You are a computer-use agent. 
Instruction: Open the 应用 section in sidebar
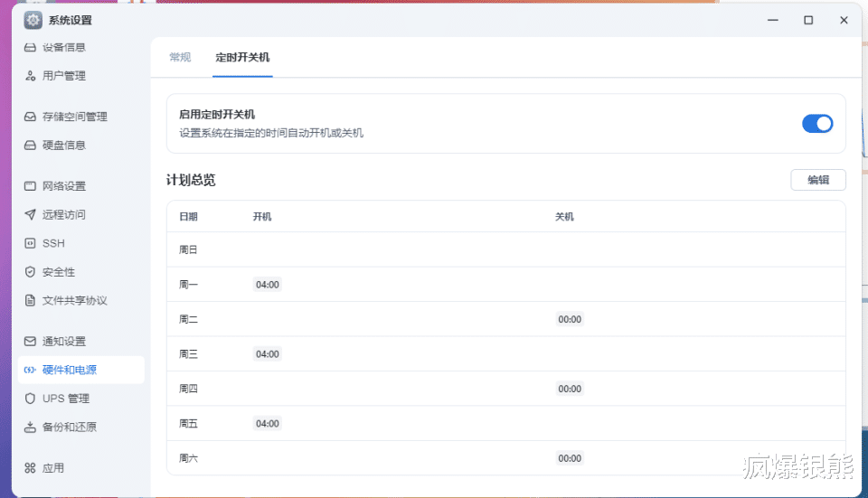click(53, 468)
